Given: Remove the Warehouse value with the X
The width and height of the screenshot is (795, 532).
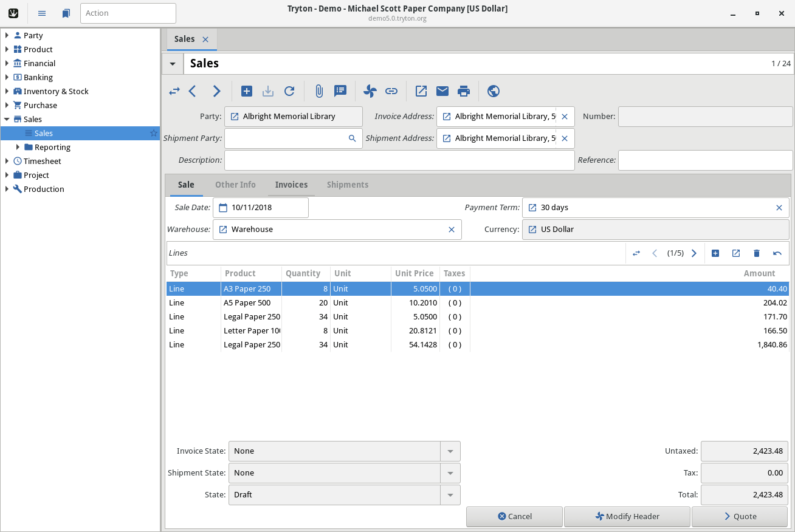Looking at the screenshot, I should (x=452, y=229).
